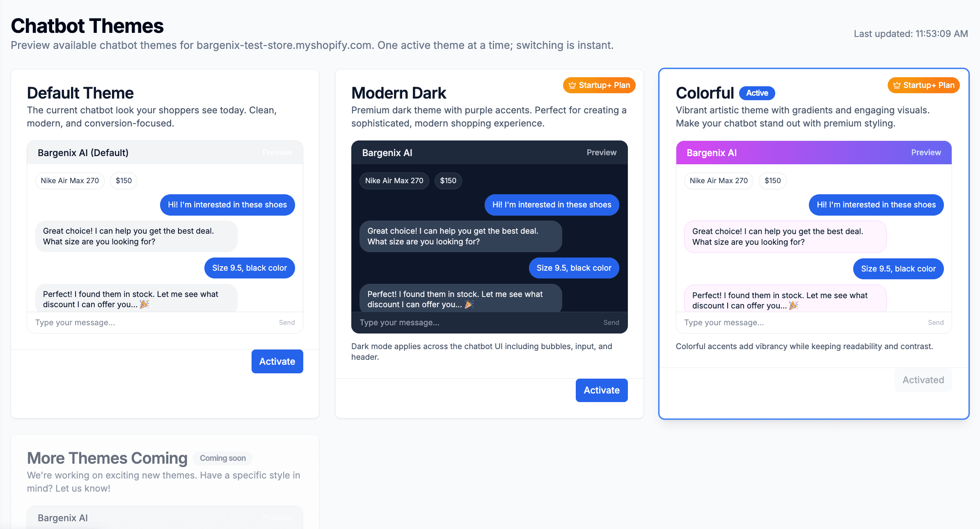The width and height of the screenshot is (980, 529).
Task: Click the Nike Air Max 270 chip in Modern Dark
Action: [x=394, y=180]
